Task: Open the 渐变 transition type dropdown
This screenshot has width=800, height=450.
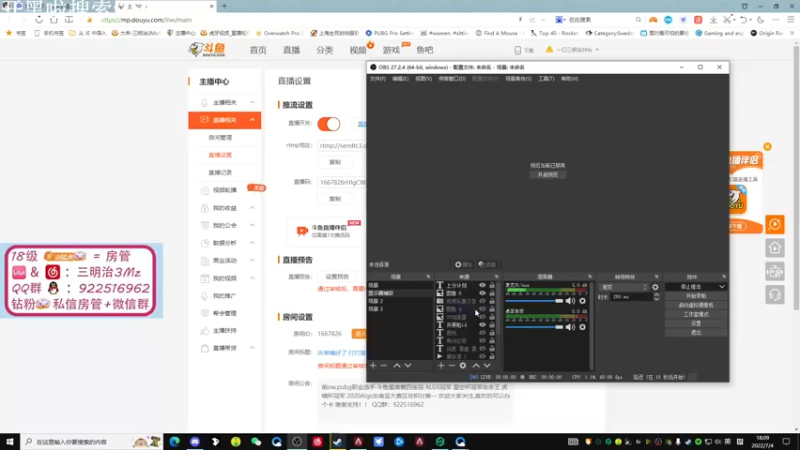Action: [x=623, y=287]
